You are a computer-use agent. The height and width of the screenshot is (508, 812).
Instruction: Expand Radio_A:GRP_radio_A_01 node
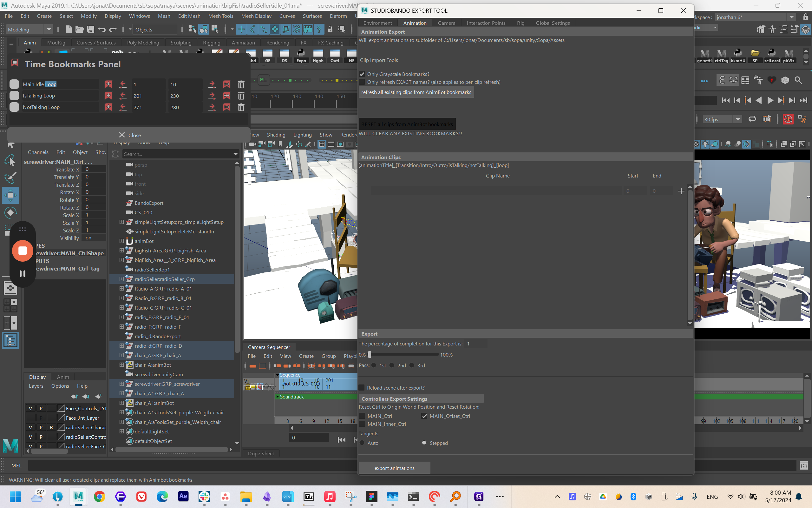click(121, 289)
